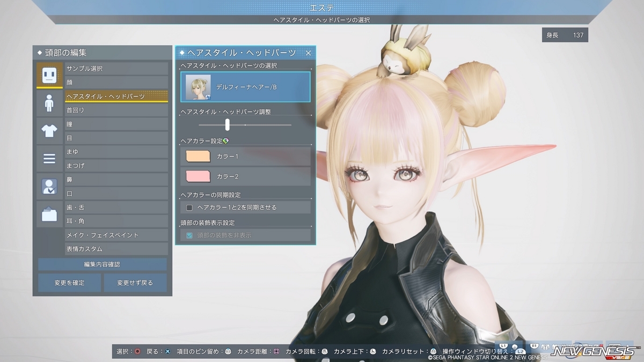Select 首回り in the head edit list

[116, 110]
